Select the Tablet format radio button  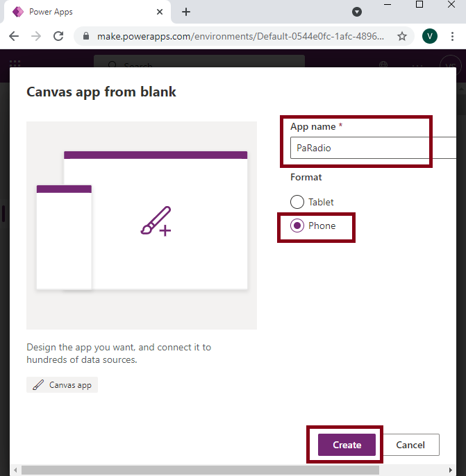[x=297, y=202]
